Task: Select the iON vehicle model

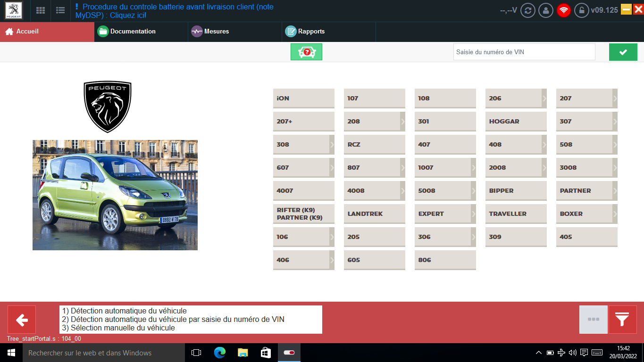Action: point(304,98)
